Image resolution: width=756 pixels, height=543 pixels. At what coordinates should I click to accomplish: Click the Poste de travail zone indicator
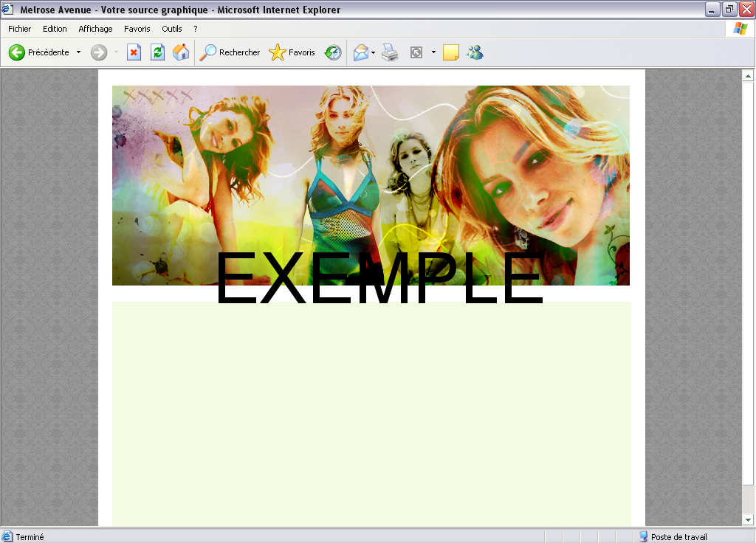(x=673, y=536)
